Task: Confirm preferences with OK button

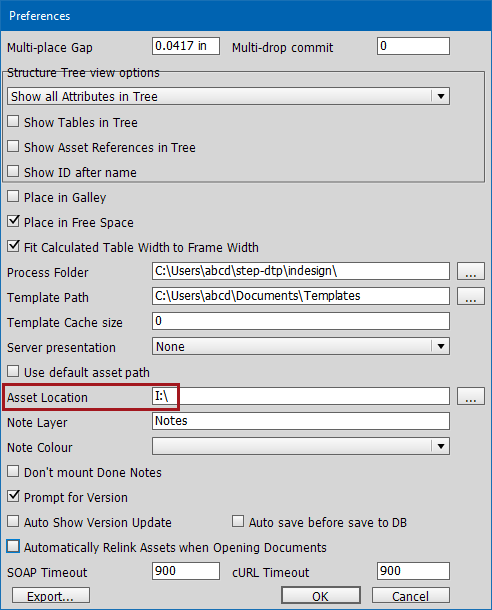Action: (x=321, y=596)
